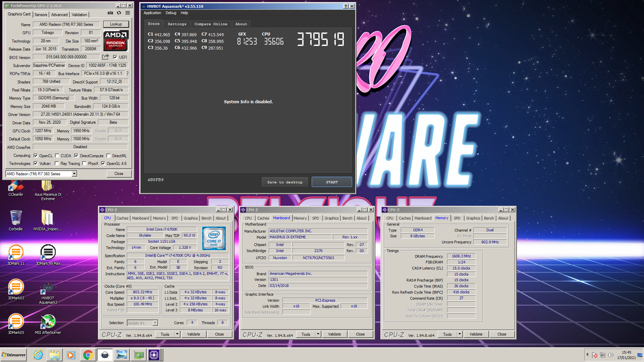644x362 pixels.
Task: Click the Bus Interface question mark icon
Action: click(127, 73)
